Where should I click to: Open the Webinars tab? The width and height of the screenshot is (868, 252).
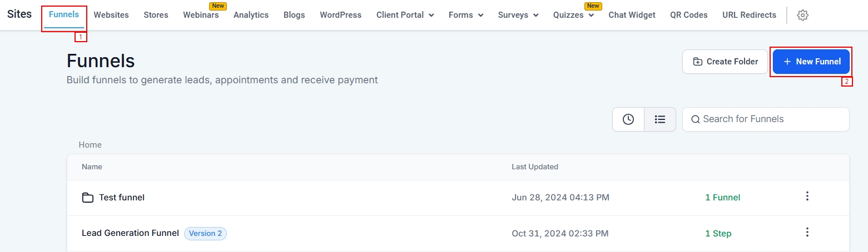click(201, 15)
